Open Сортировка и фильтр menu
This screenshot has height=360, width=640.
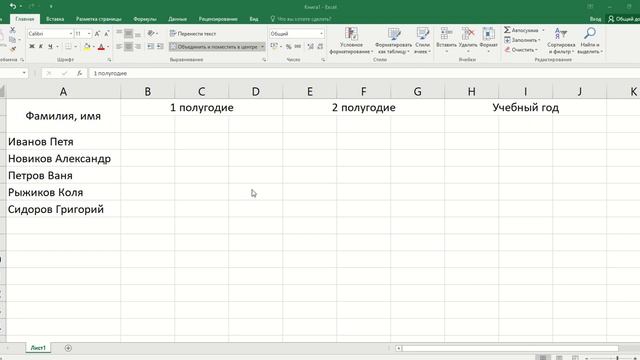[561, 40]
